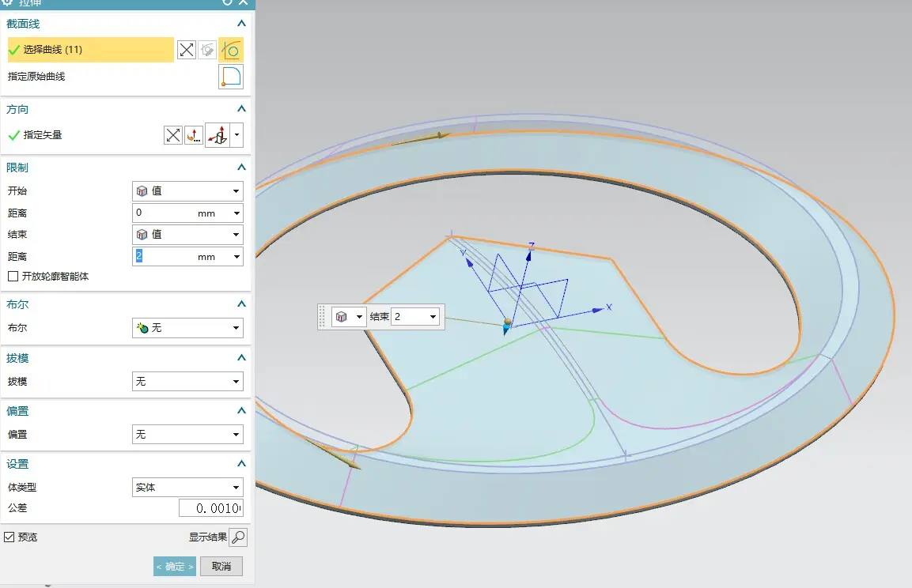Open the 偏置 dropdown showing 无
This screenshot has width=912, height=588.
(187, 435)
